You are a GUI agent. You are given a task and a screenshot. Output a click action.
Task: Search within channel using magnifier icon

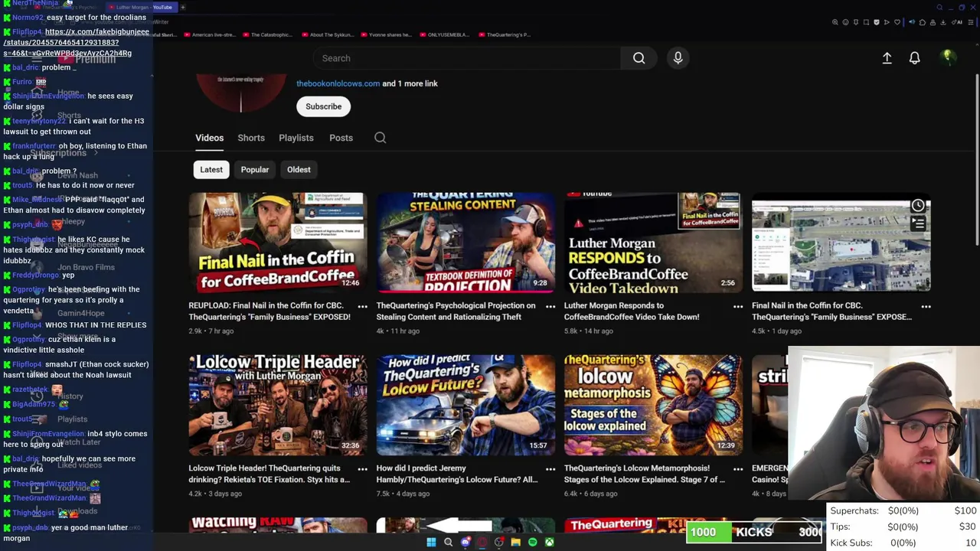380,138
